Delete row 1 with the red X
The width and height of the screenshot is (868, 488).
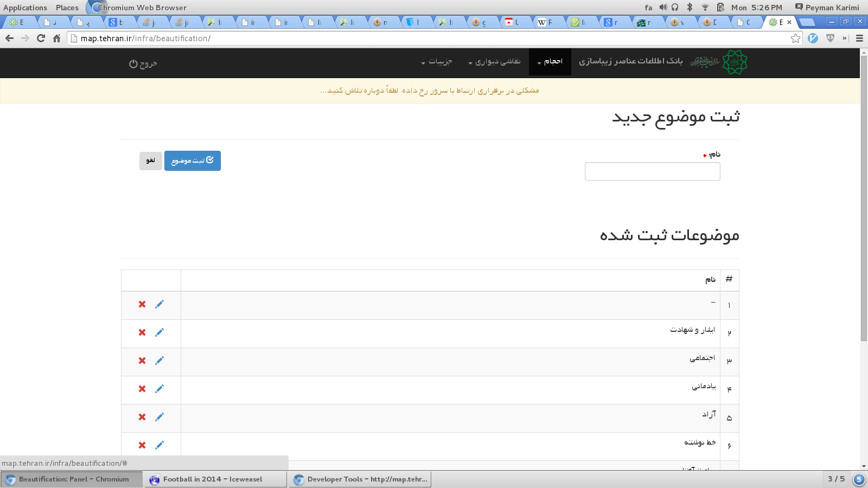pos(142,304)
